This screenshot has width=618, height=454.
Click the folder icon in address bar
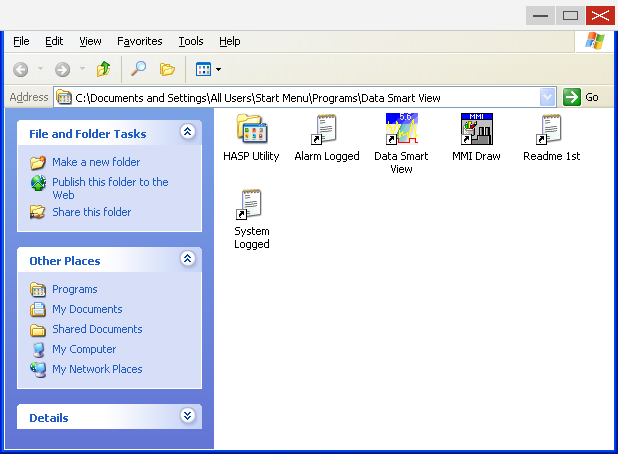click(64, 97)
